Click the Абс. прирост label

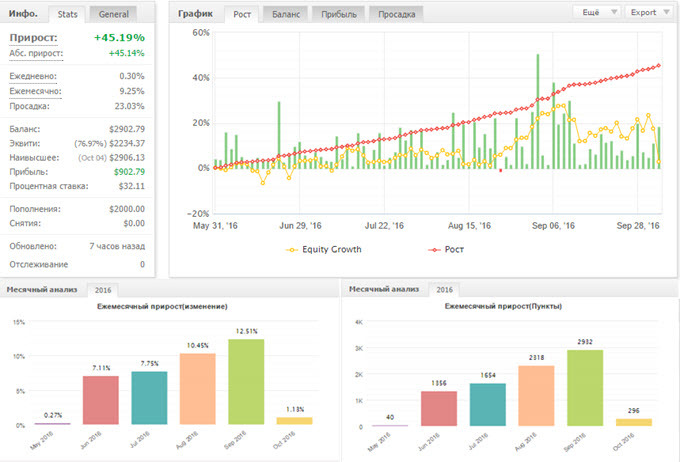pos(36,53)
